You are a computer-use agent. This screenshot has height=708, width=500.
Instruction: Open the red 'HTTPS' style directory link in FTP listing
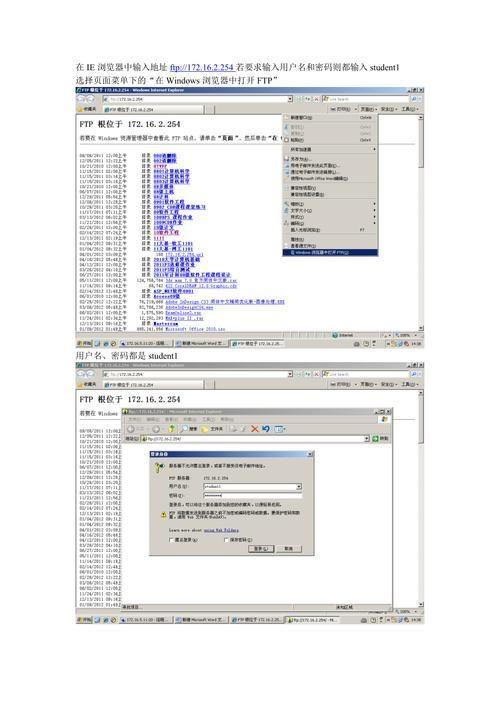[160, 166]
